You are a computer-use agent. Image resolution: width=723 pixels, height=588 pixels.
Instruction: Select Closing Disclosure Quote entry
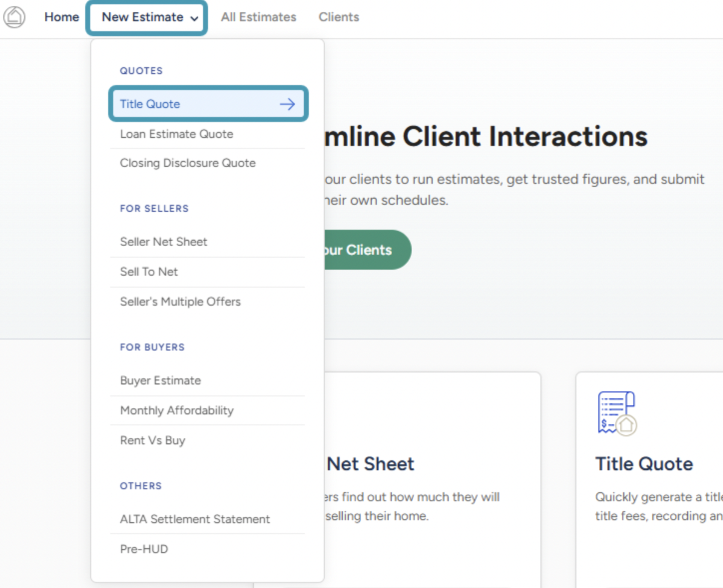pyautogui.click(x=188, y=163)
